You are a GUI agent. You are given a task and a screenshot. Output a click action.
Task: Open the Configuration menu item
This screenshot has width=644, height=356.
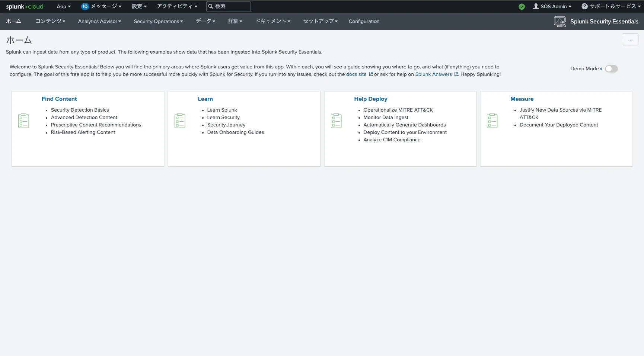coord(364,21)
